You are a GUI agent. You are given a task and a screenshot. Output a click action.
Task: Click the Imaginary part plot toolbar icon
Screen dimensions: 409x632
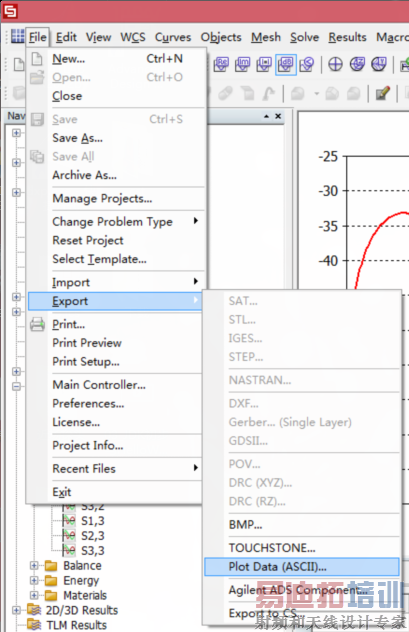pos(243,64)
